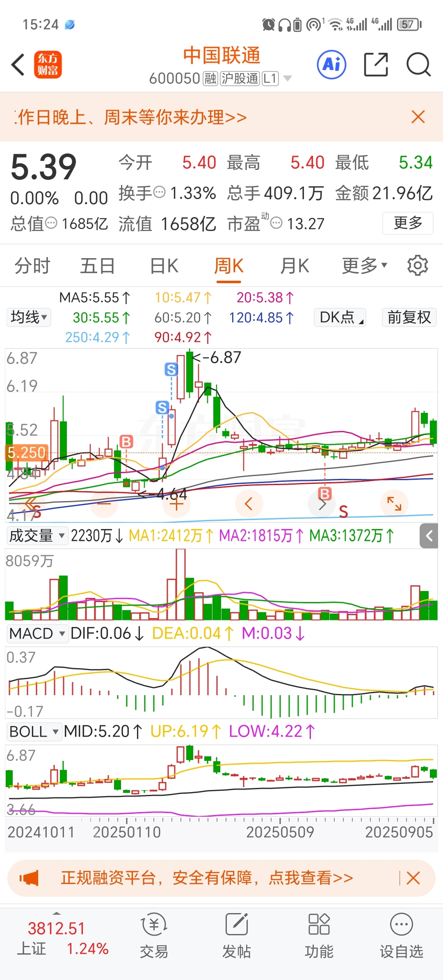Collapse side panel grey arrow tab

[429, 536]
